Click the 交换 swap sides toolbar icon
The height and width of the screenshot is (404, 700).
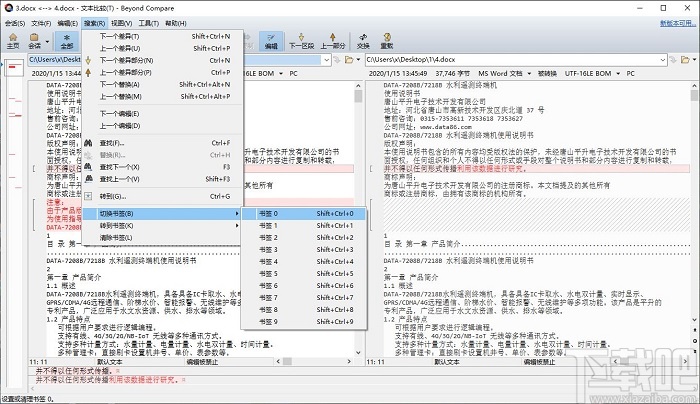pyautogui.click(x=363, y=41)
